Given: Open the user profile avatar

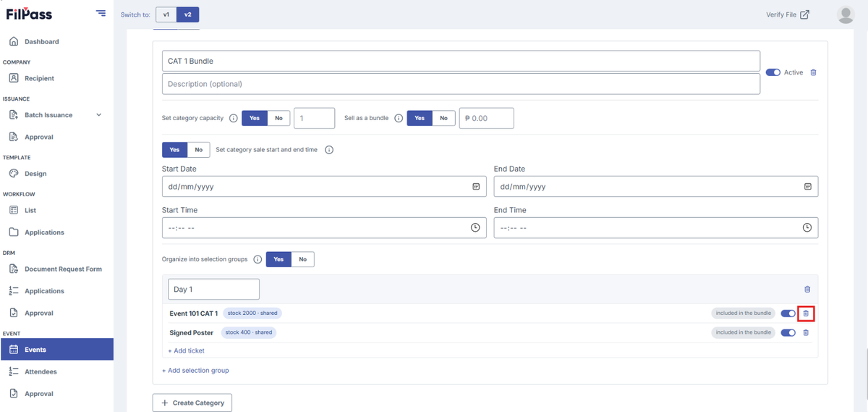Looking at the screenshot, I should (846, 14).
